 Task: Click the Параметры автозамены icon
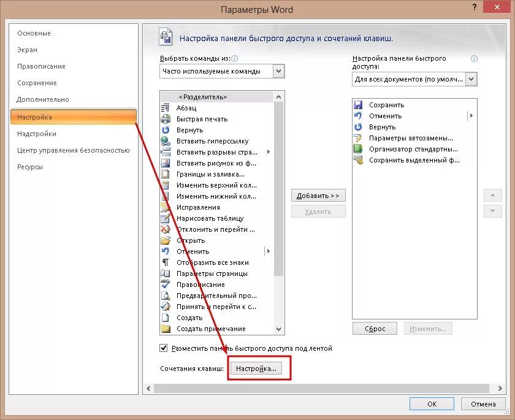(358, 138)
